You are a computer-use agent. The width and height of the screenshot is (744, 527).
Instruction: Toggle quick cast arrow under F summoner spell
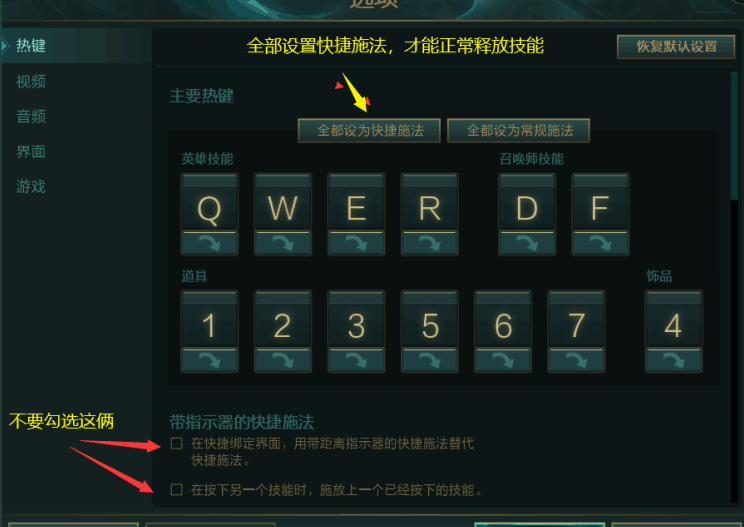tap(600, 243)
